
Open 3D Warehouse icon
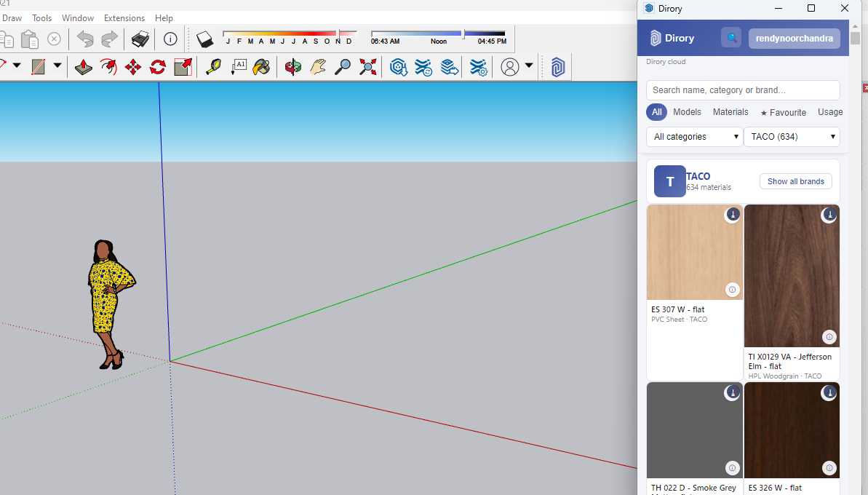[x=399, y=67]
